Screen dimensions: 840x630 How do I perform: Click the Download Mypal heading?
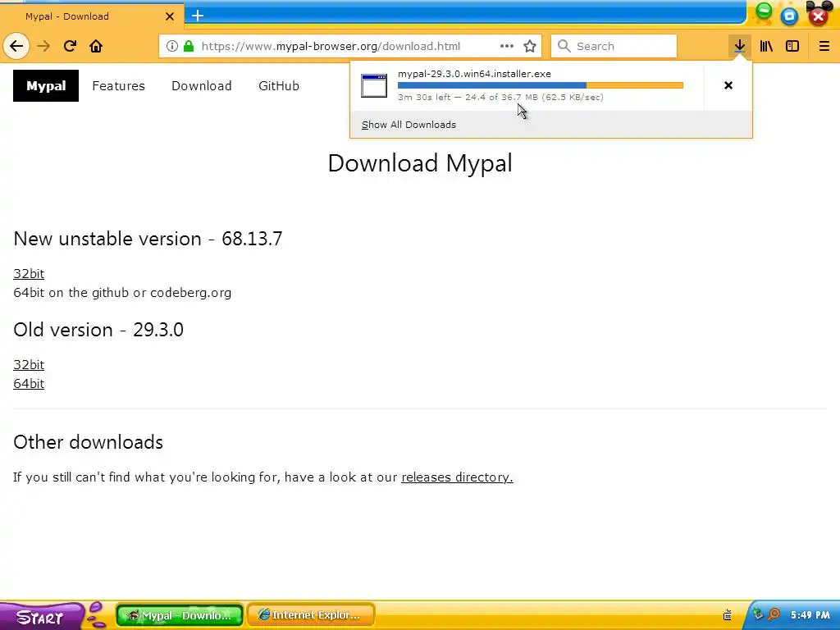coord(420,163)
